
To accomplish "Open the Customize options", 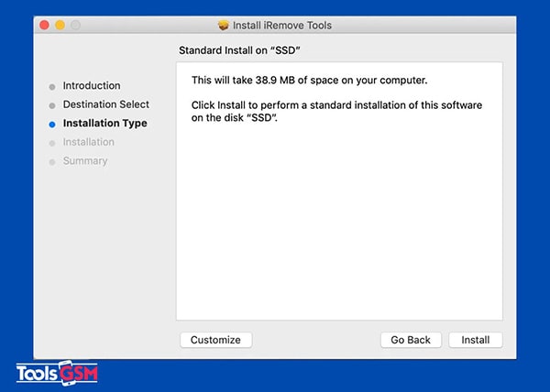I will click(x=215, y=340).
